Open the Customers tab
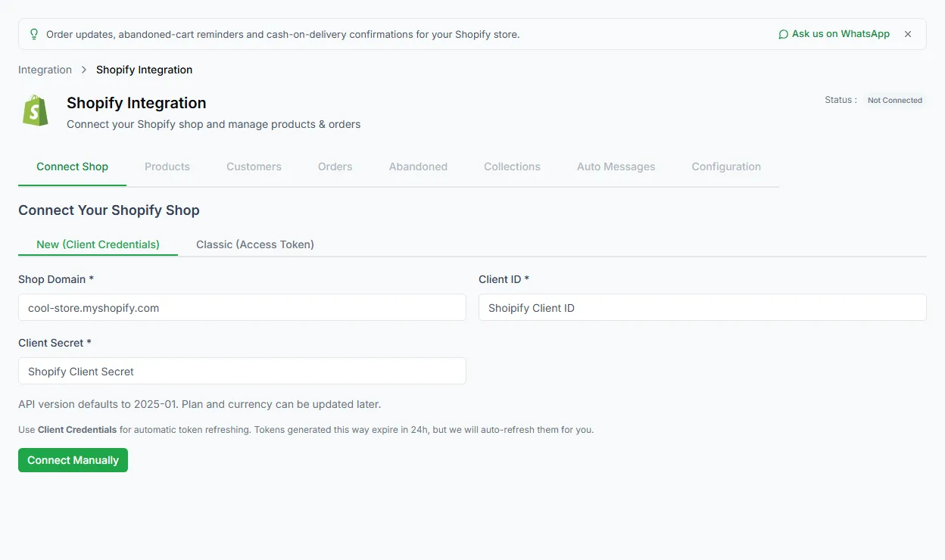945x560 pixels. coord(254,166)
